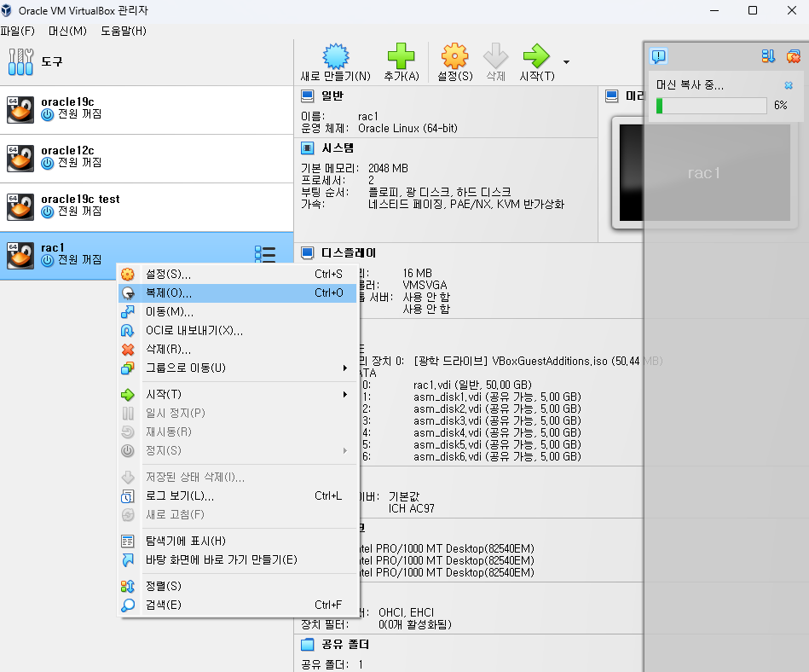Select the oracle19c virtual machine
The width and height of the screenshot is (809, 672).
click(147, 110)
